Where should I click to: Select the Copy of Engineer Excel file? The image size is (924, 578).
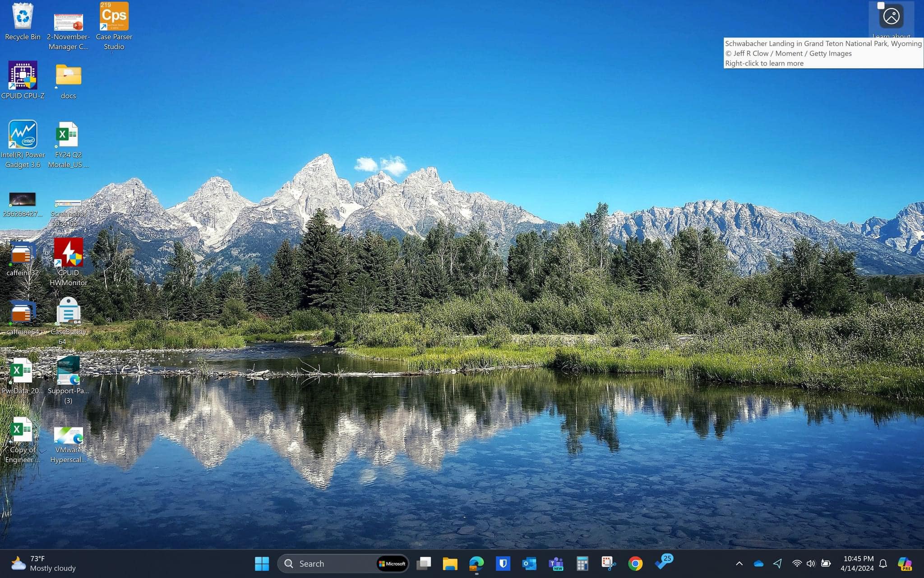[x=23, y=440]
